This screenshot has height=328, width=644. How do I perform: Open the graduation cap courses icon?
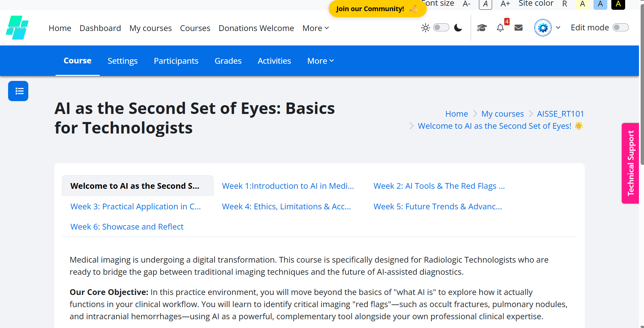pos(482,28)
